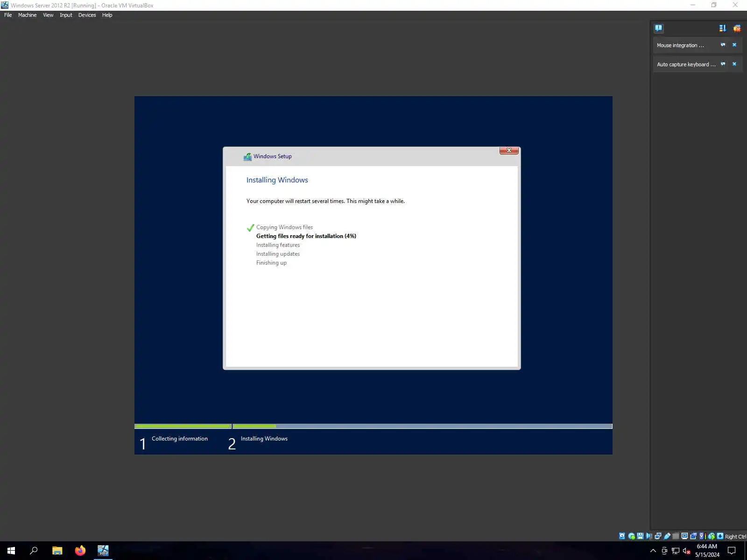
Task: Toggle the VirtualBox notification center icon
Action: click(x=658, y=28)
